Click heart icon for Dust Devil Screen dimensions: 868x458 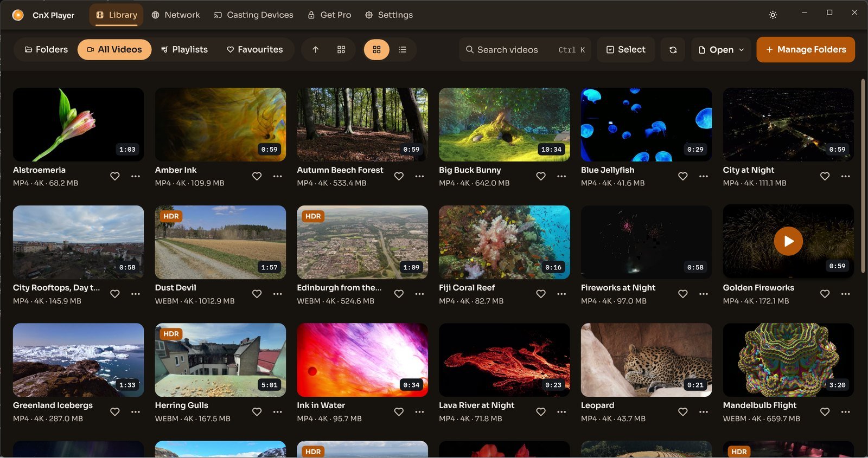[257, 294]
